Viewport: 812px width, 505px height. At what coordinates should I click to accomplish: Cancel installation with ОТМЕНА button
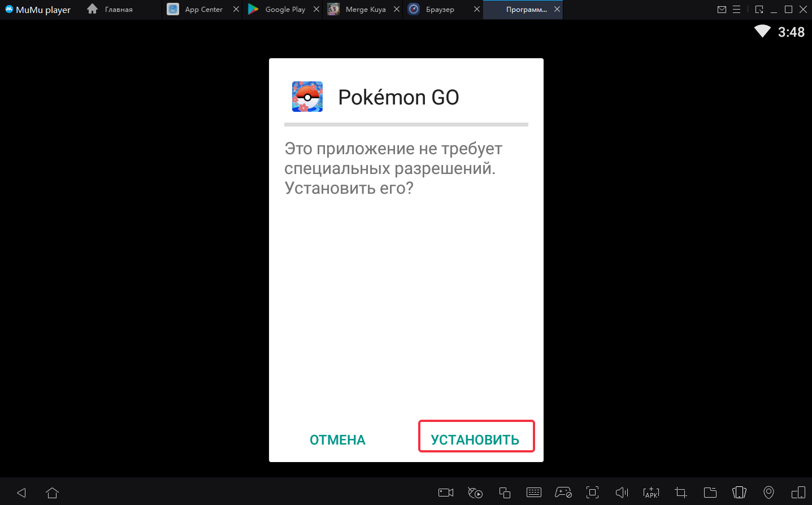[337, 440]
